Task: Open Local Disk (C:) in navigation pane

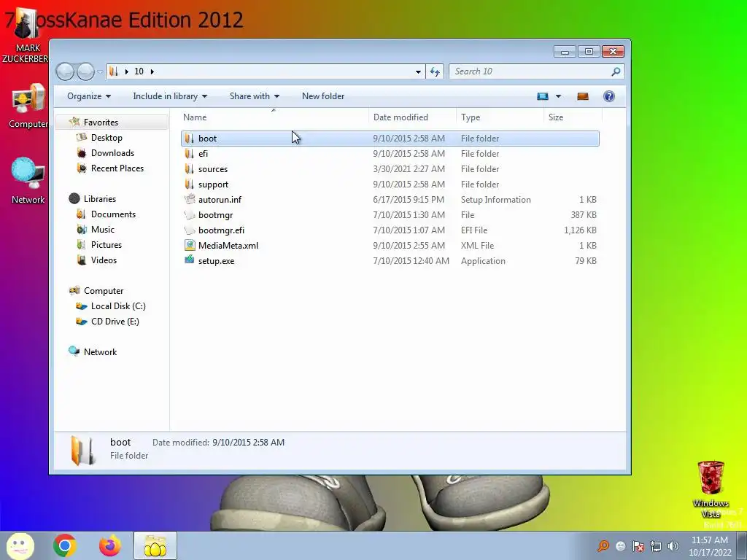Action: 118,306
